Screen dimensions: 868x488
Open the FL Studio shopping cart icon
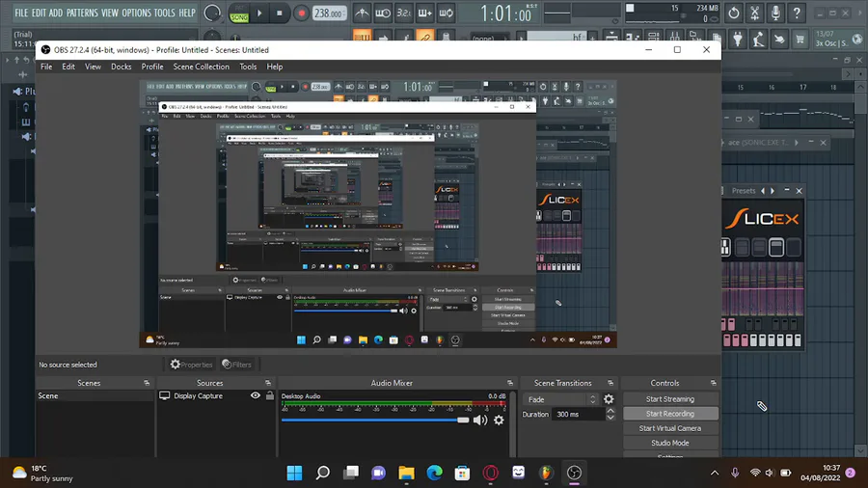click(800, 39)
